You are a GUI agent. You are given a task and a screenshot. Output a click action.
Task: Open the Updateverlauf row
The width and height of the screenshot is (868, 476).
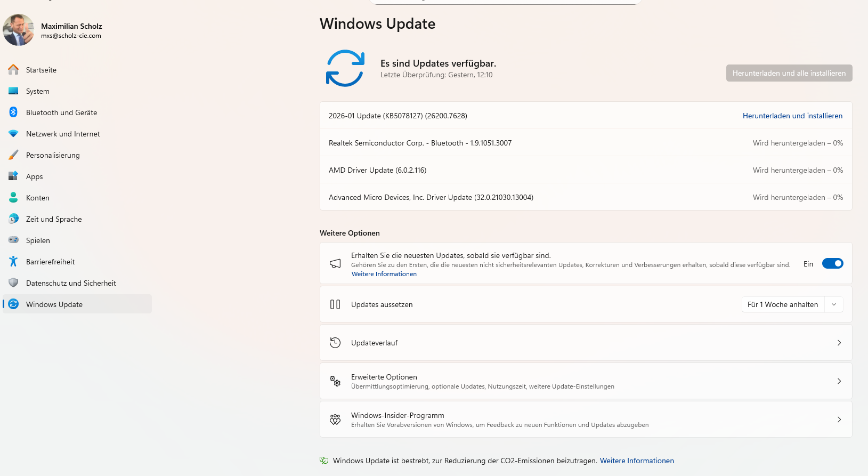click(x=586, y=343)
